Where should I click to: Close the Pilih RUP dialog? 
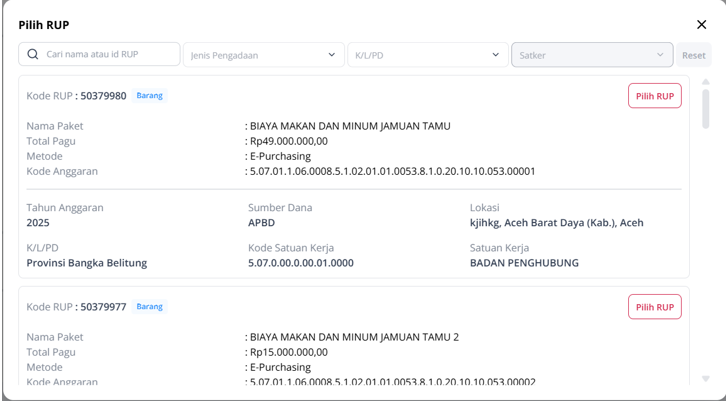click(x=701, y=25)
